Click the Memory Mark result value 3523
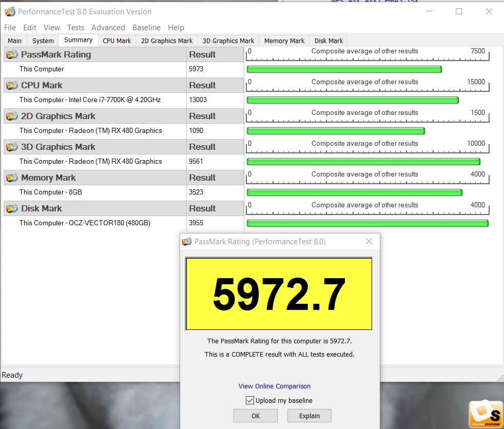The height and width of the screenshot is (429, 504). click(196, 192)
